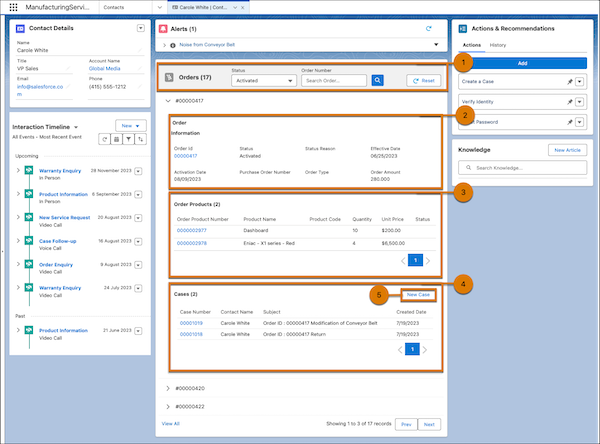Click the order search magnifier button

tap(377, 80)
